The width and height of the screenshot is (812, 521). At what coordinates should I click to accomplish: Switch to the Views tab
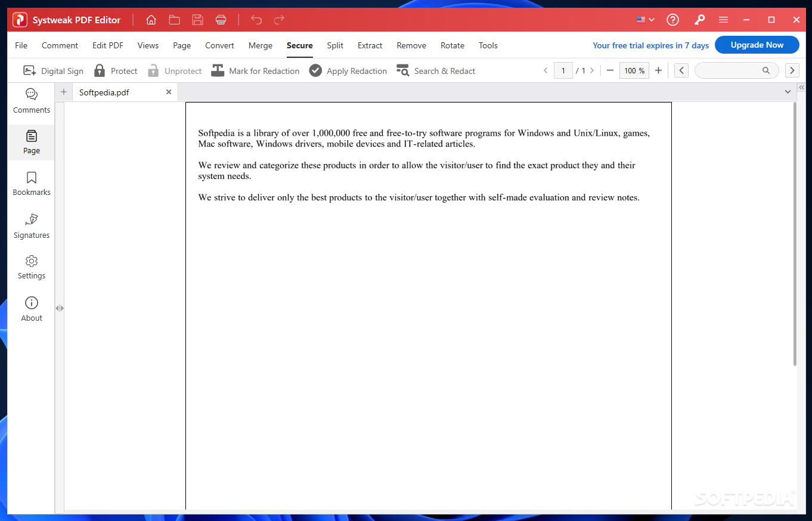coord(148,45)
